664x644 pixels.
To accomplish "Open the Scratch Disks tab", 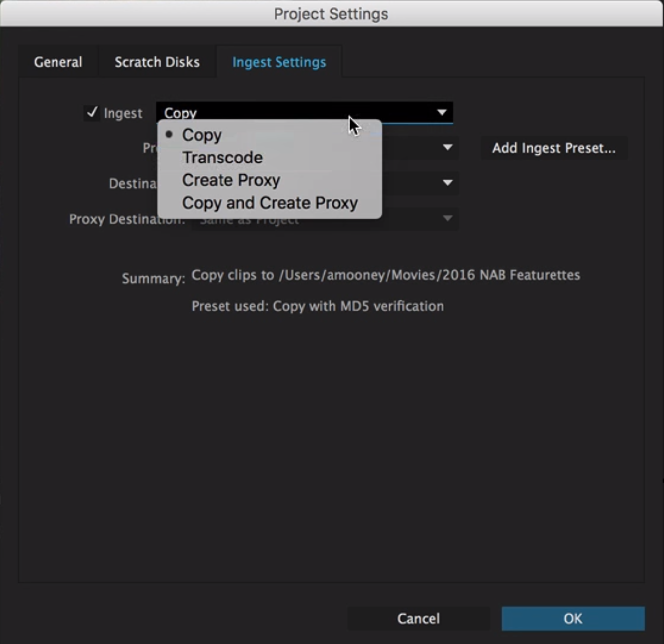I will (x=157, y=62).
